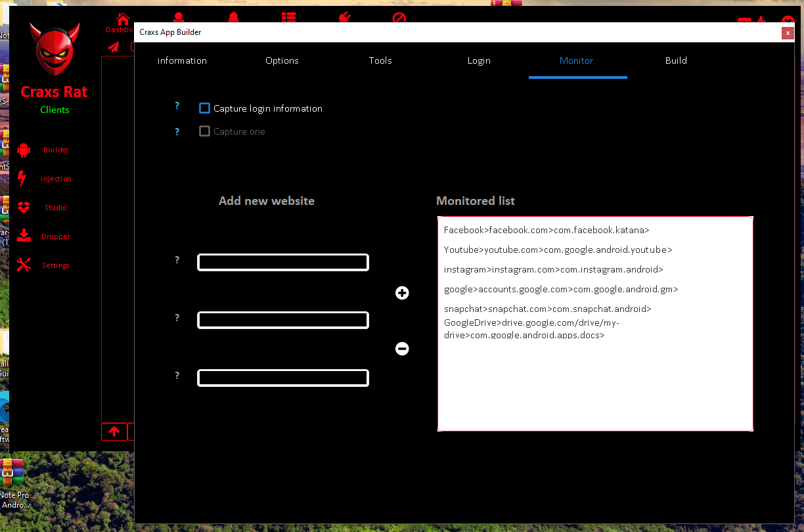
Task: Go to the Build tab
Action: [676, 60]
